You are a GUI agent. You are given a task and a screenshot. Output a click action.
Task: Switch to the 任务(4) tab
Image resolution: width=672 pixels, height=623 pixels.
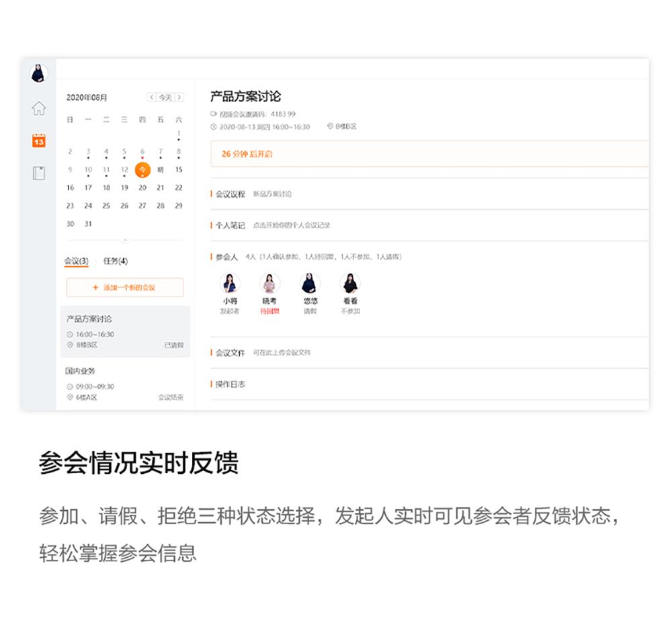pos(116,261)
